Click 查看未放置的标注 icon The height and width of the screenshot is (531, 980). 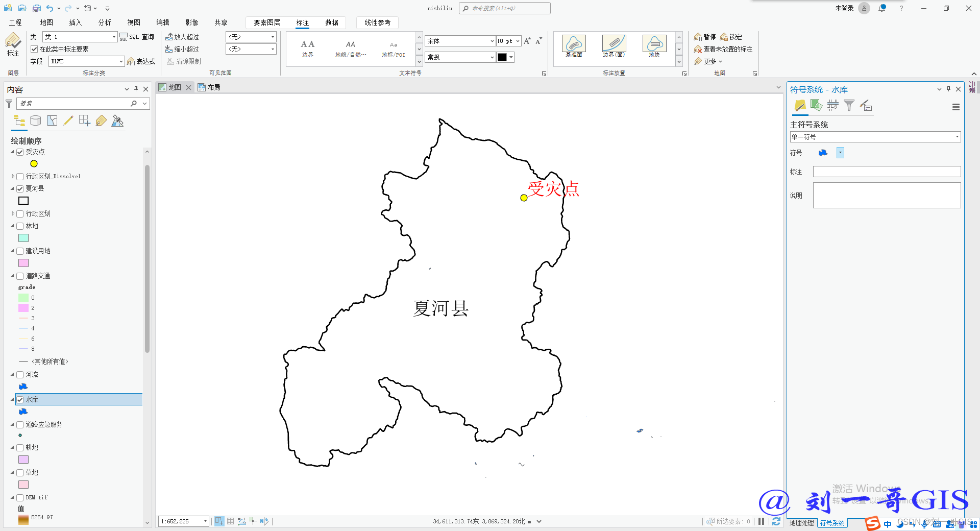[698, 49]
